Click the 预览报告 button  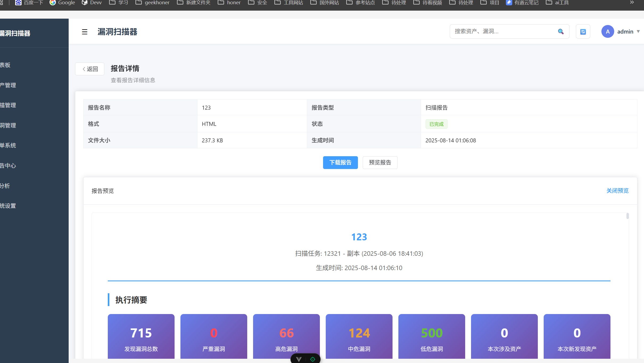pos(380,163)
